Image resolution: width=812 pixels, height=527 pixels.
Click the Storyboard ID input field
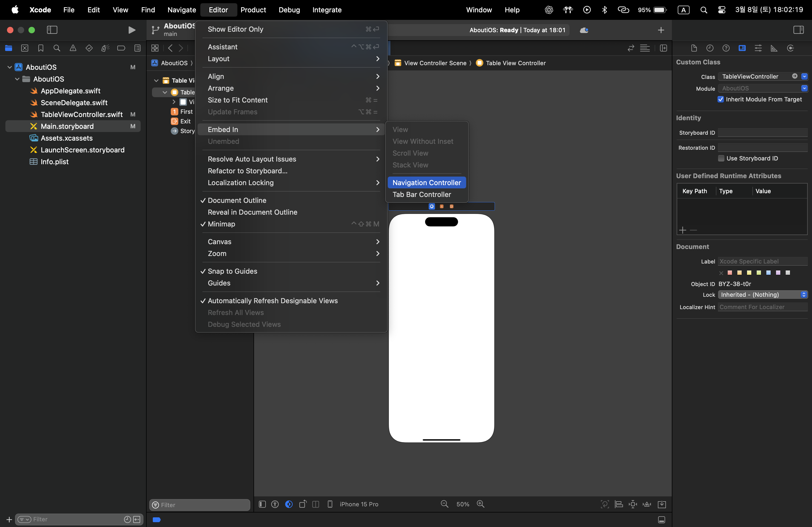click(763, 133)
